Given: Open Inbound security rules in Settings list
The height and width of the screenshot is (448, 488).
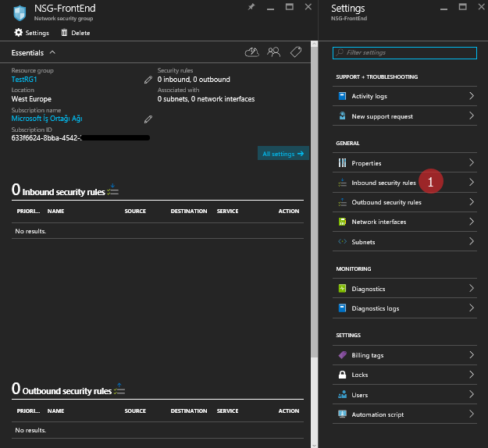Looking at the screenshot, I should pos(383,183).
